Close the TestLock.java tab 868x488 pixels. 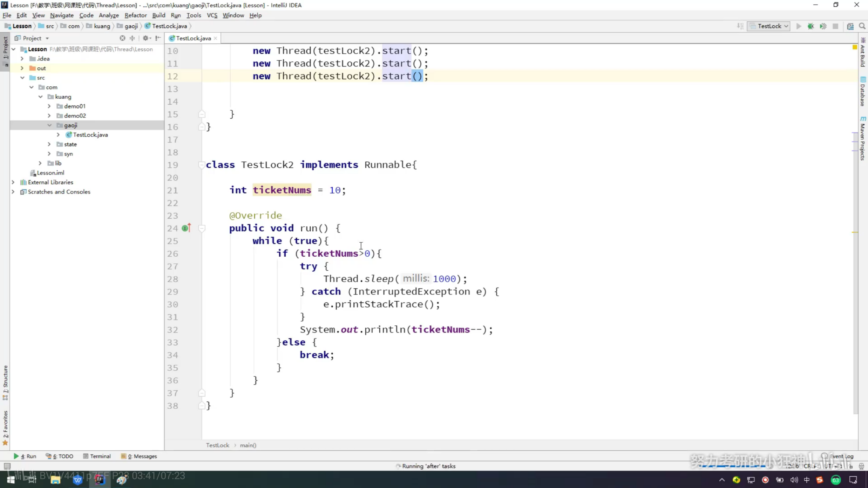(216, 38)
